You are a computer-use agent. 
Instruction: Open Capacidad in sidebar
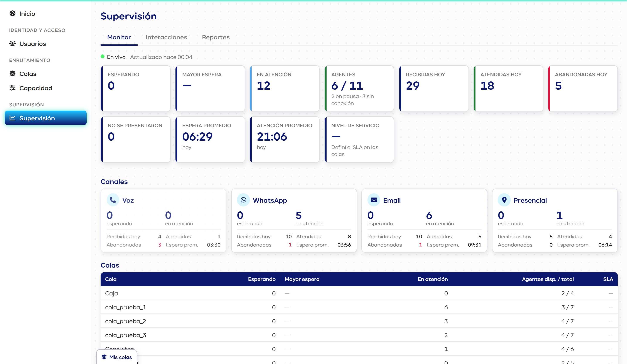click(46, 88)
